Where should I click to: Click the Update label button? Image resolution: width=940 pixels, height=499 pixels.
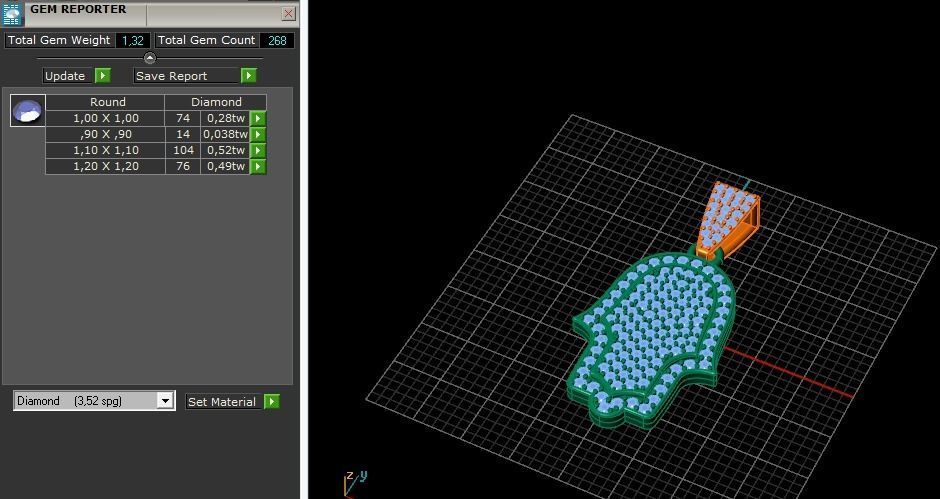pos(68,76)
